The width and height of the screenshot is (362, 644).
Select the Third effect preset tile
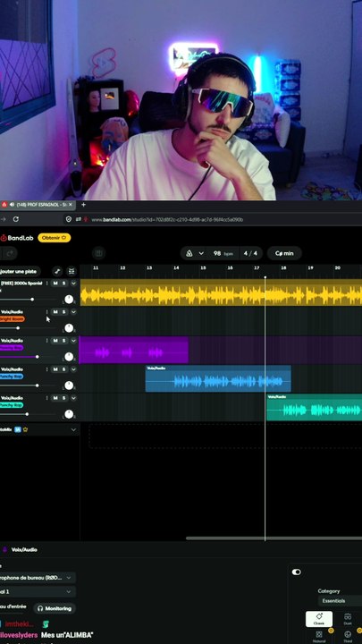[x=348, y=636]
